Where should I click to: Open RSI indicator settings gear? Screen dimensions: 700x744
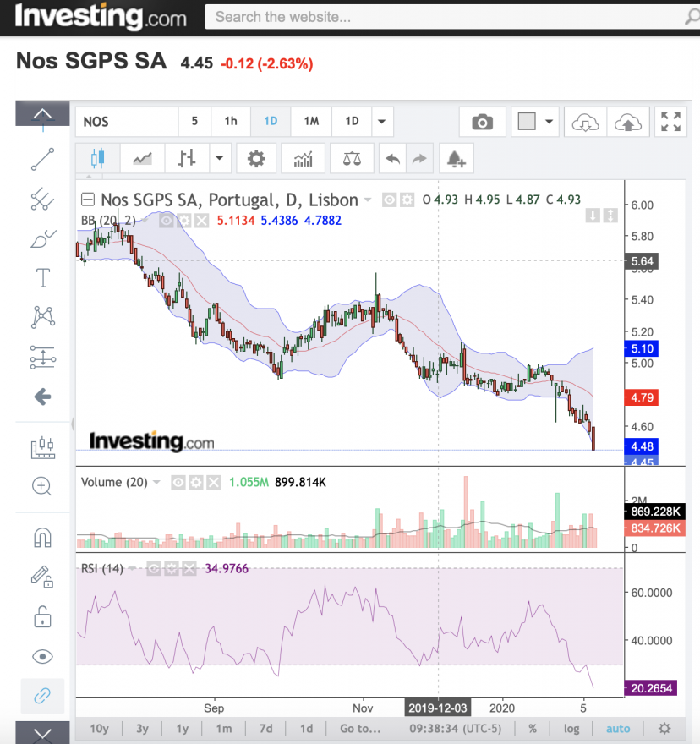[172, 568]
